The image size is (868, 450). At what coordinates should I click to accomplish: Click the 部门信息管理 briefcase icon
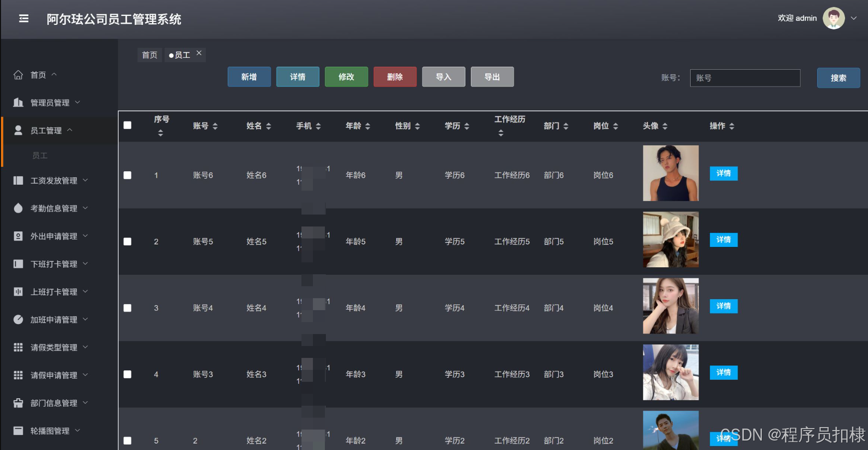[x=18, y=403]
